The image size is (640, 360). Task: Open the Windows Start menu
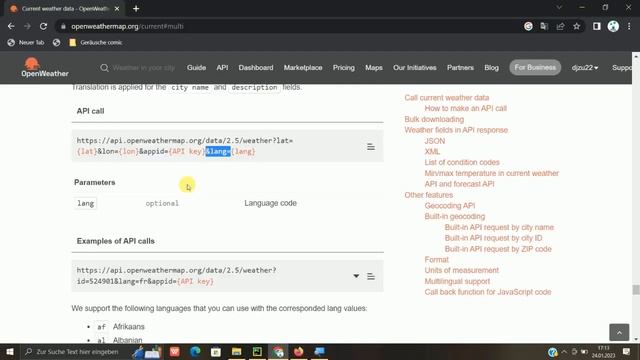pyautogui.click(x=10, y=352)
